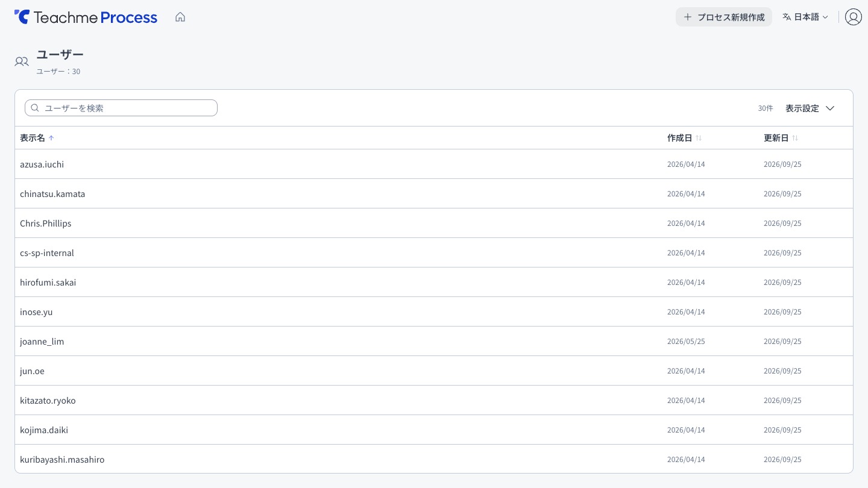Image resolution: width=868 pixels, height=488 pixels.
Task: Click the users group icon beside ユーザー
Action: pyautogui.click(x=22, y=61)
